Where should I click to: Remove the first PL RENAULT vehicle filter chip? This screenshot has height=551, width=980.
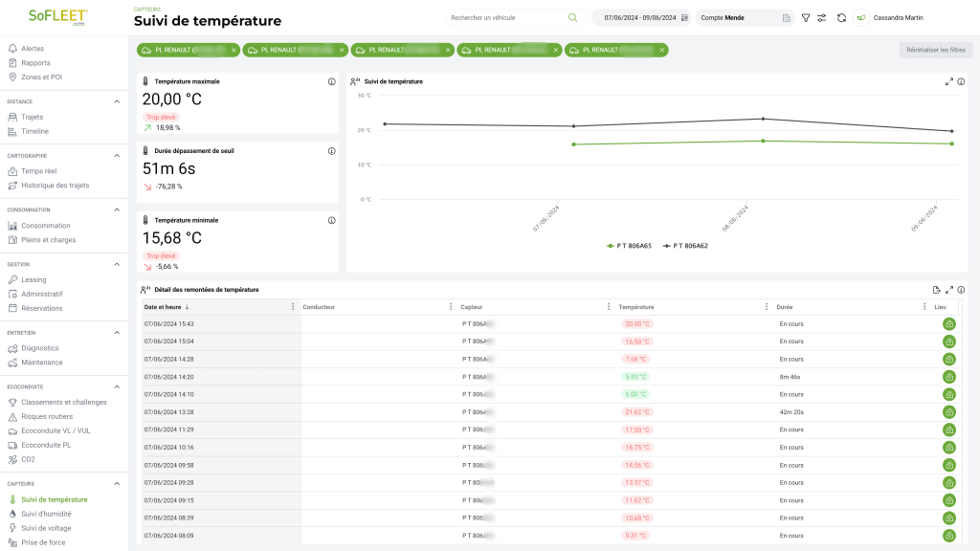click(x=234, y=50)
